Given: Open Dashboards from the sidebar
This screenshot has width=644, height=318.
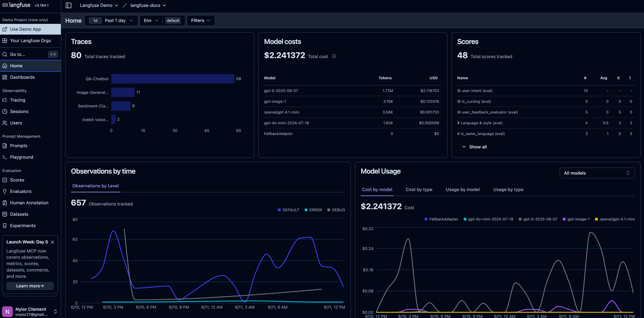Looking at the screenshot, I should coord(30,77).
